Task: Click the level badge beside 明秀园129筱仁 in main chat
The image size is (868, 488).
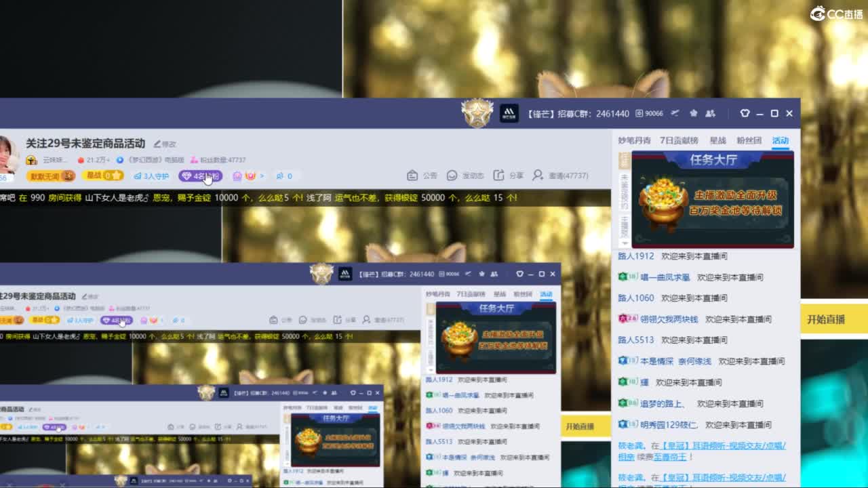Action: [x=627, y=425]
